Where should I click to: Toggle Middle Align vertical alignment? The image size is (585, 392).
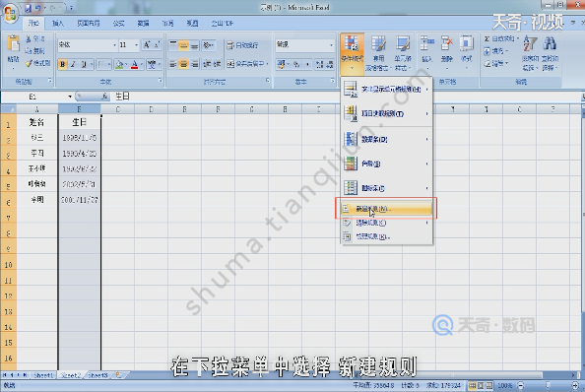coord(183,45)
